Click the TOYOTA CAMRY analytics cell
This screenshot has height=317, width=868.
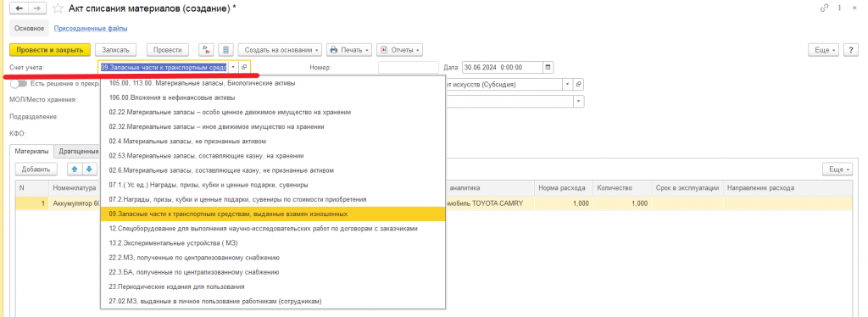tap(489, 203)
